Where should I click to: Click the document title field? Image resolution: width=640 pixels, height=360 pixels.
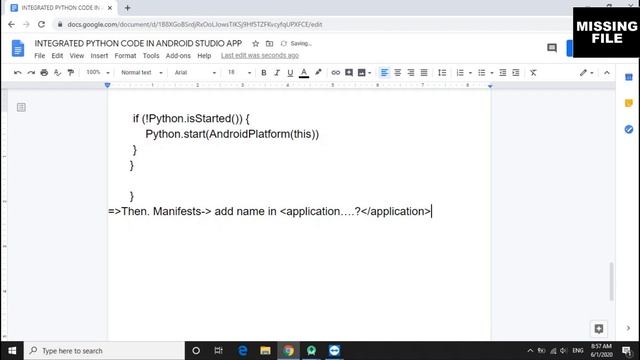[138, 43]
